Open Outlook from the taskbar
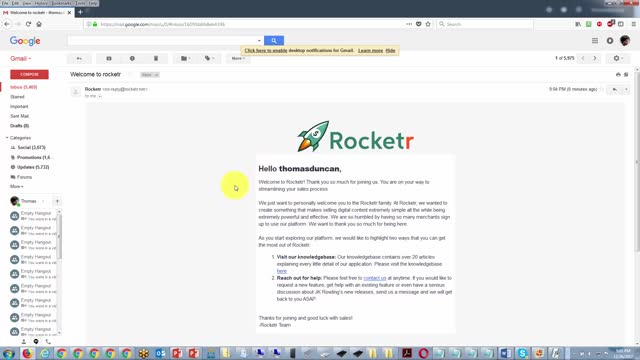The image size is (640, 360). tap(160, 353)
